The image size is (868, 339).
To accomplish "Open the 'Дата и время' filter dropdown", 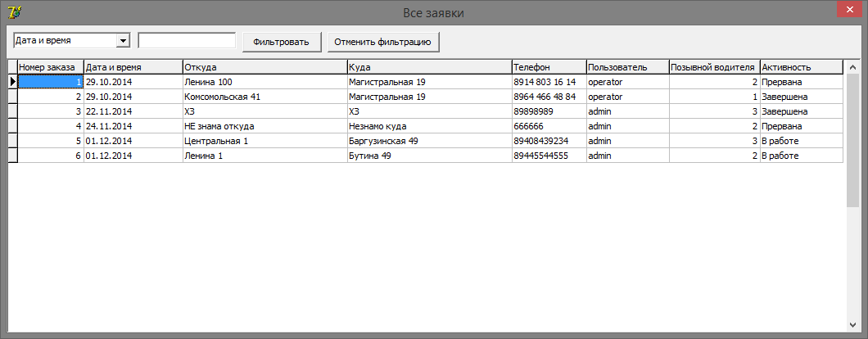I will coord(123,40).
